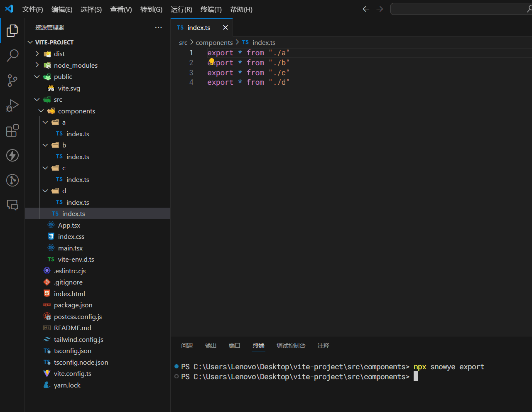Open the Extensions view icon
The height and width of the screenshot is (412, 532).
click(12, 130)
